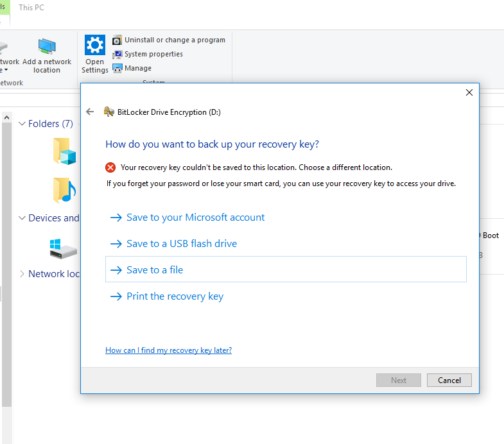Click the arrow beside Save to your Microsoft account
The image size is (504, 444).
[x=116, y=218]
